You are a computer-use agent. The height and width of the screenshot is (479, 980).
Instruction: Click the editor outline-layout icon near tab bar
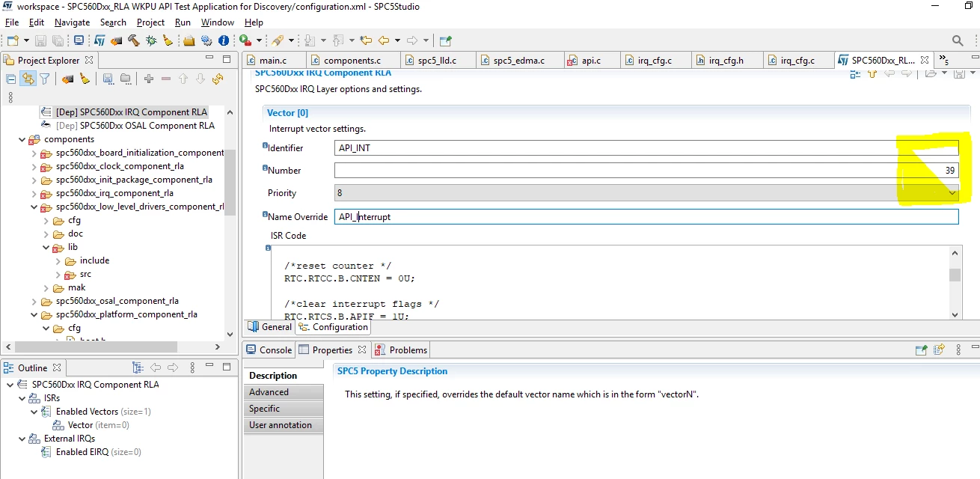coord(856,73)
